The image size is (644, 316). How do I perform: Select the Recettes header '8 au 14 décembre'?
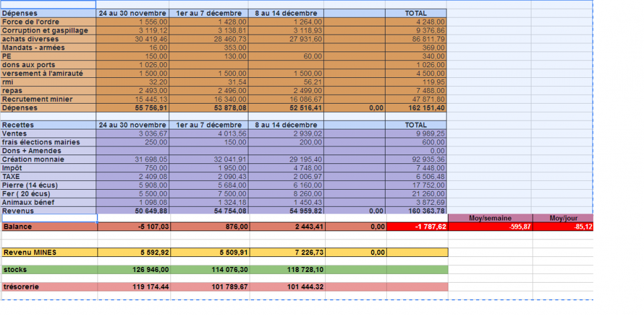286,125
